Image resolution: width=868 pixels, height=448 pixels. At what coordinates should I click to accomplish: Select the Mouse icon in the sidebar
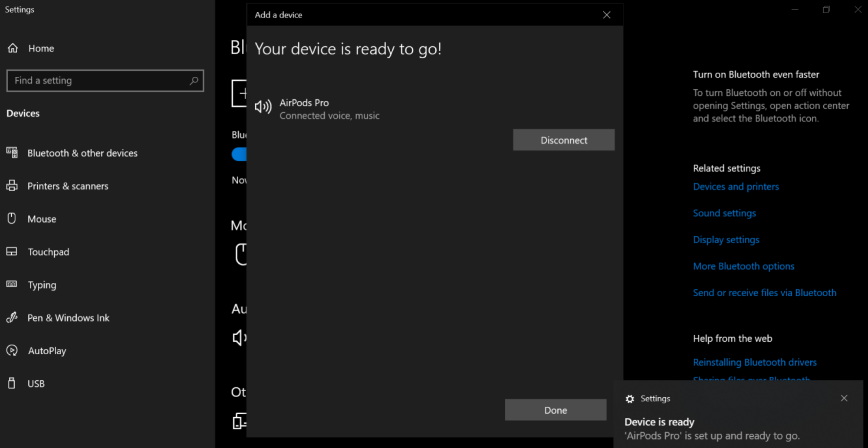[12, 219]
